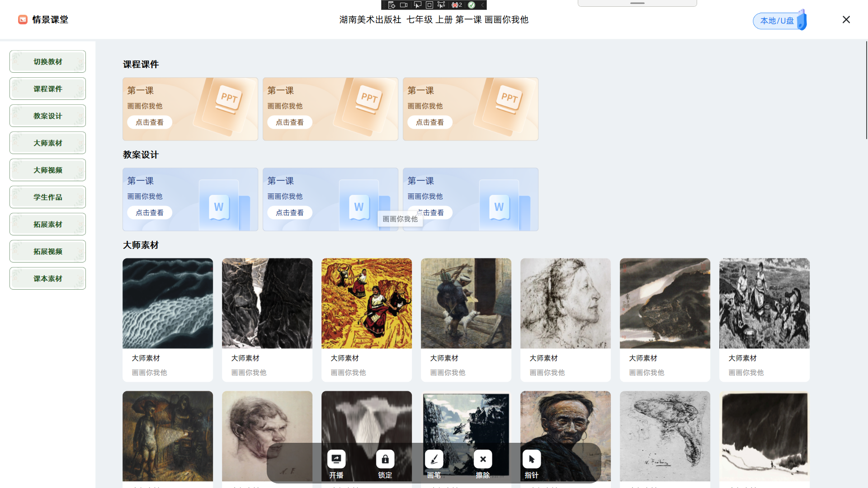This screenshot has width=868, height=488.
Task: Open the fish ink sketch thumbnail
Action: [x=665, y=436]
